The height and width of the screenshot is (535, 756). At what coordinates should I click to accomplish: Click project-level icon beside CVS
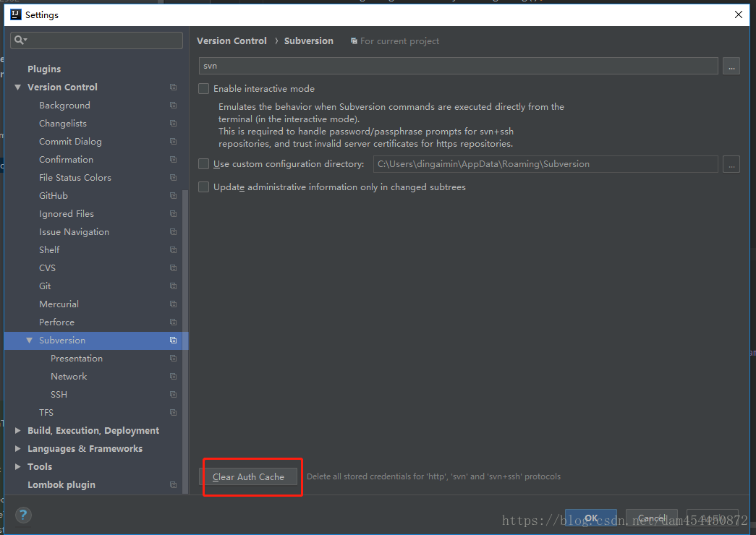point(173,268)
